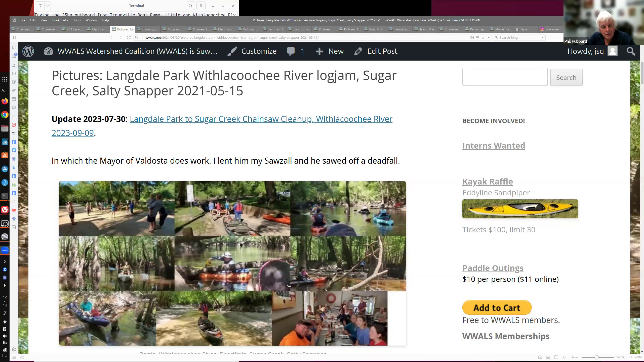Open the Bookmarks panel in Vivaldi sidebar
Viewport: 644px width, 362px height.
tap(14, 48)
